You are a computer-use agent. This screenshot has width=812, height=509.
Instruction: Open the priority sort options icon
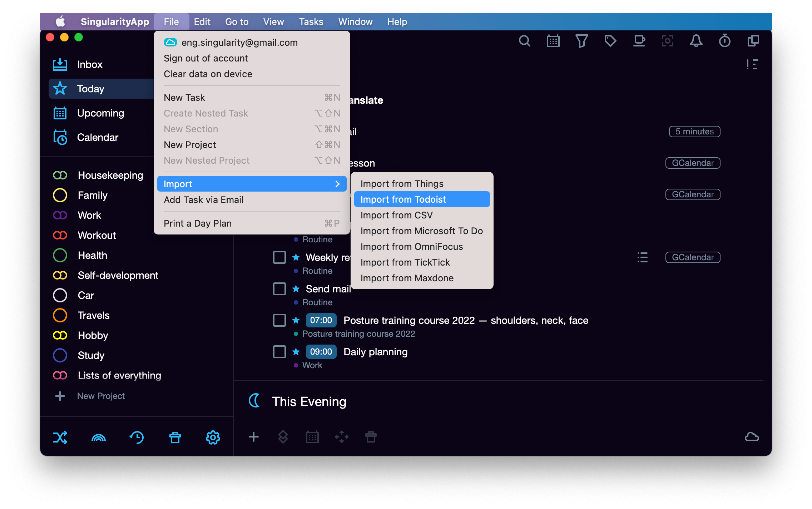752,65
